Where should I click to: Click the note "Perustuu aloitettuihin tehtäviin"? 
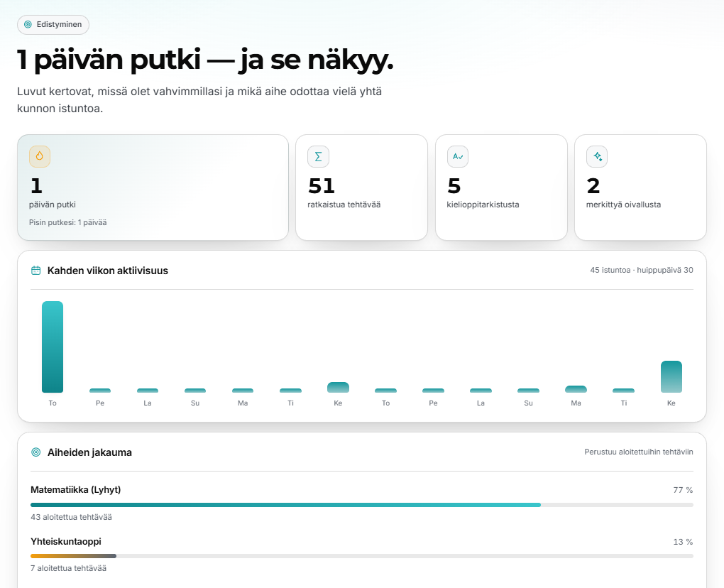coord(639,452)
